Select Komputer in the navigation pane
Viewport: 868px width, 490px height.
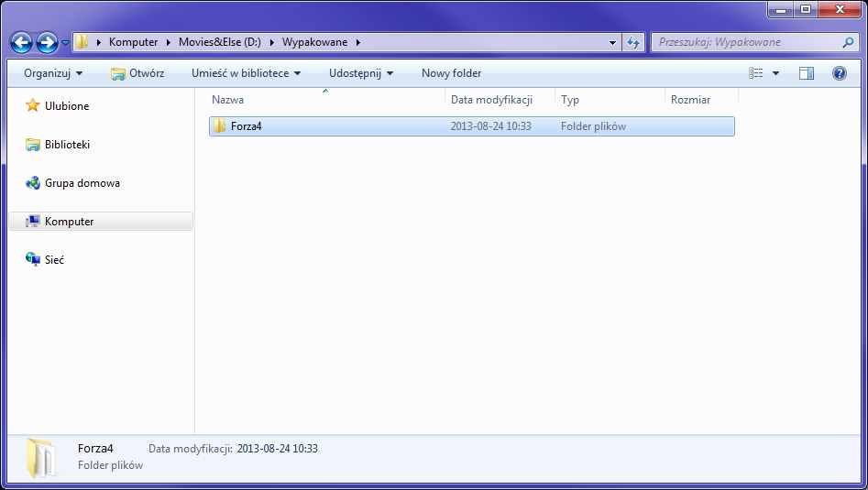[69, 222]
